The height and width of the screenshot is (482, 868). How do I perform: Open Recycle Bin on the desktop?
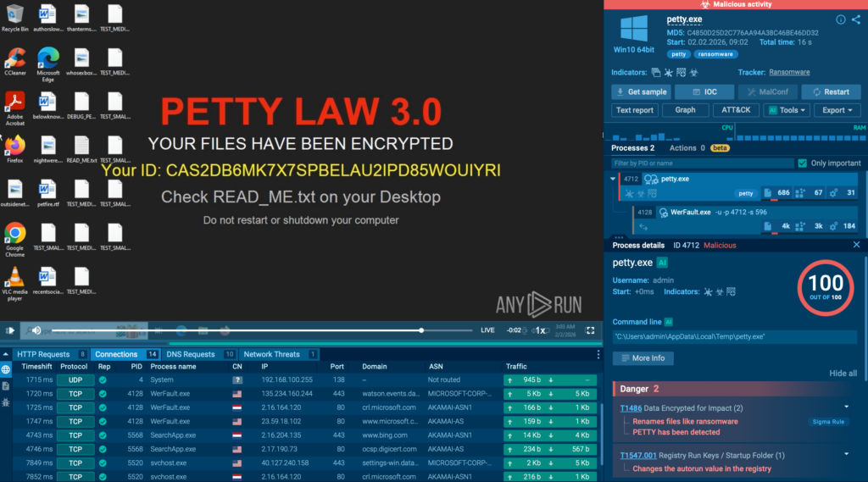tap(15, 18)
